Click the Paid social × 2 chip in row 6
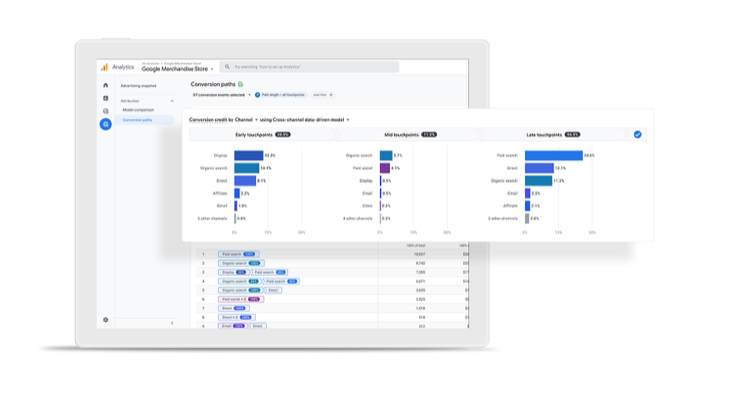Image resolution: width=751 pixels, height=398 pixels. [241, 299]
